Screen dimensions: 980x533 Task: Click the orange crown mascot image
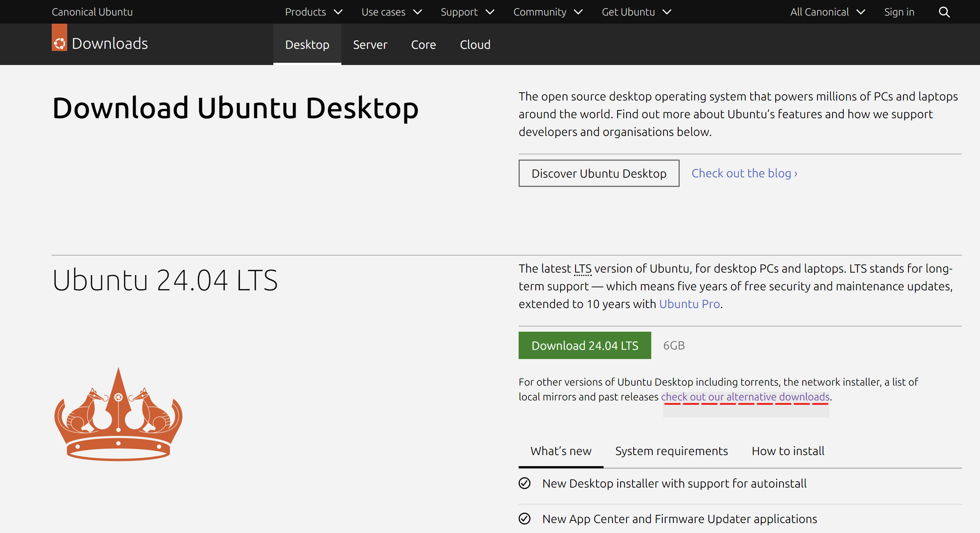tap(118, 415)
